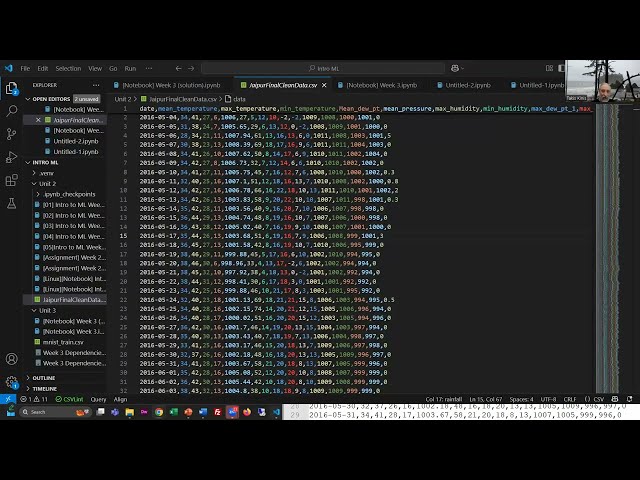This screenshot has height=480, width=640.
Task: Open the Go menu
Action: click(113, 68)
